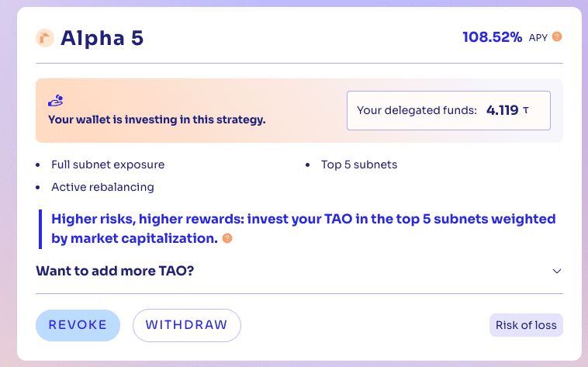Expand using the chevron down arrow

click(x=556, y=271)
